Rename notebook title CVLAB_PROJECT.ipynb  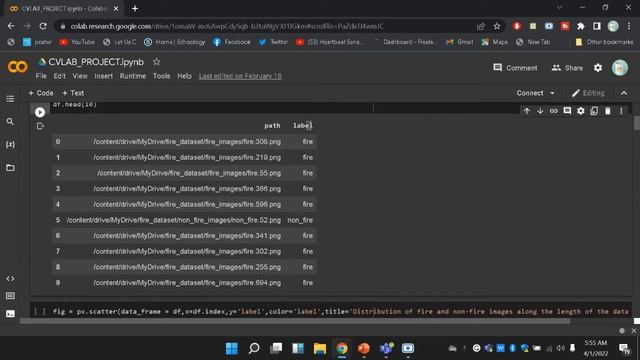[x=96, y=62]
